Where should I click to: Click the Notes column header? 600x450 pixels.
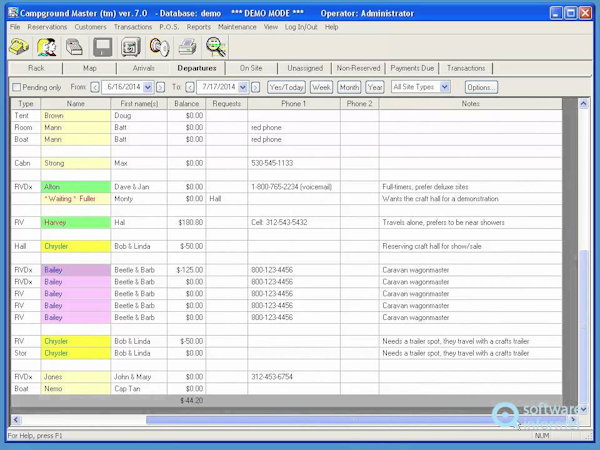(471, 104)
